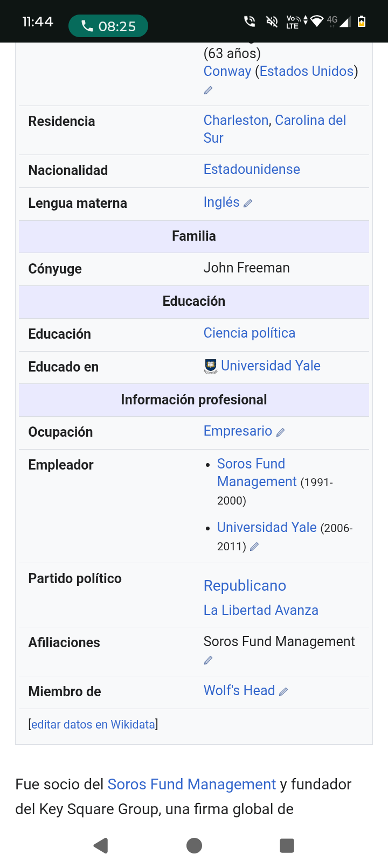388x868 pixels.
Task: Tap the ongoing call timer chip
Action: (108, 26)
